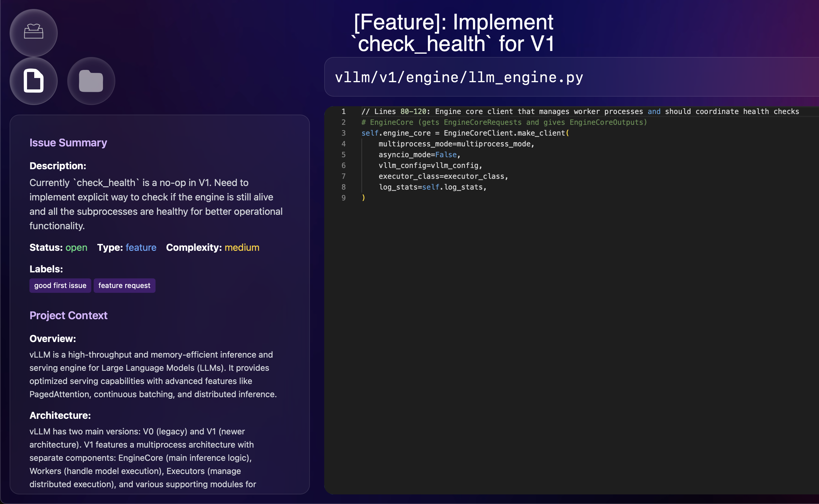This screenshot has width=819, height=504.
Task: Click the inbox tray icon button
Action: [33, 32]
